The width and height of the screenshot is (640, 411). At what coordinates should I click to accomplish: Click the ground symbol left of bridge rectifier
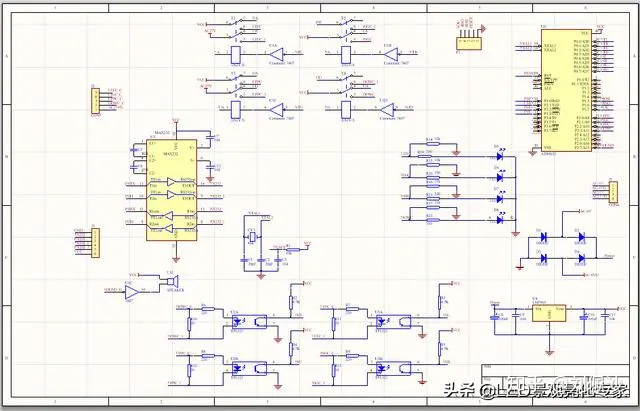pyautogui.click(x=520, y=268)
